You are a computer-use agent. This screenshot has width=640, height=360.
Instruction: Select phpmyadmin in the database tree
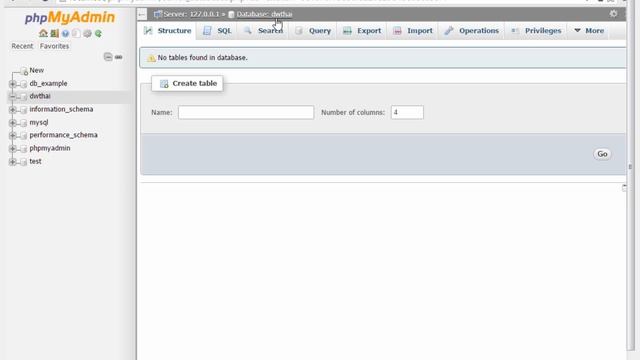coord(50,148)
